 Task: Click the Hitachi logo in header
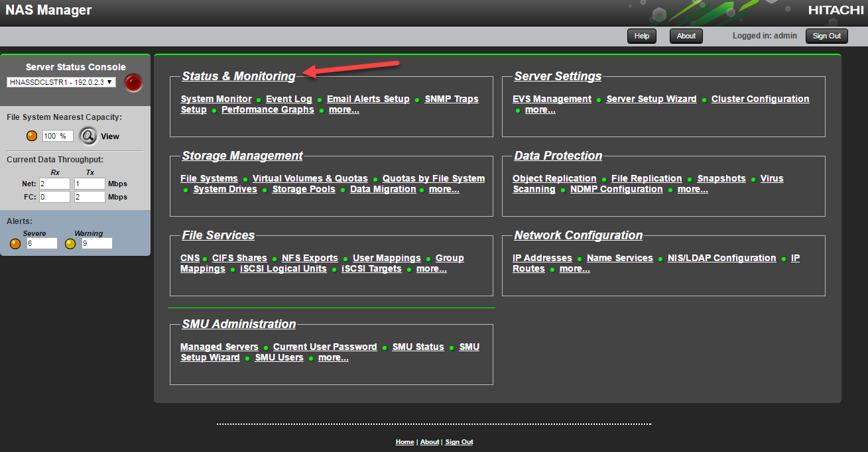point(836,10)
